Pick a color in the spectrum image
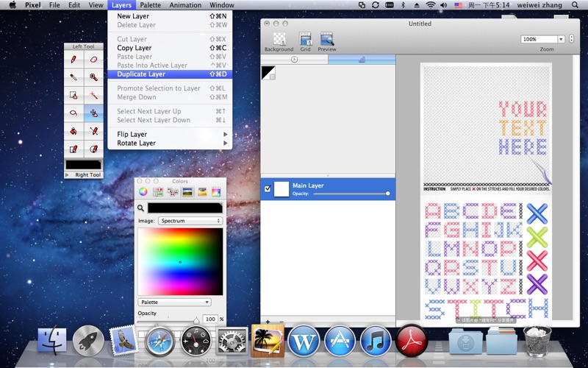This screenshot has height=368, width=588. pos(180,262)
